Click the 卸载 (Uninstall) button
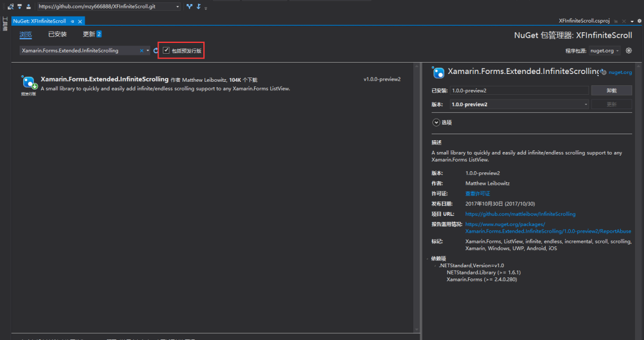Screen dimensions: 644x340 click(612, 90)
